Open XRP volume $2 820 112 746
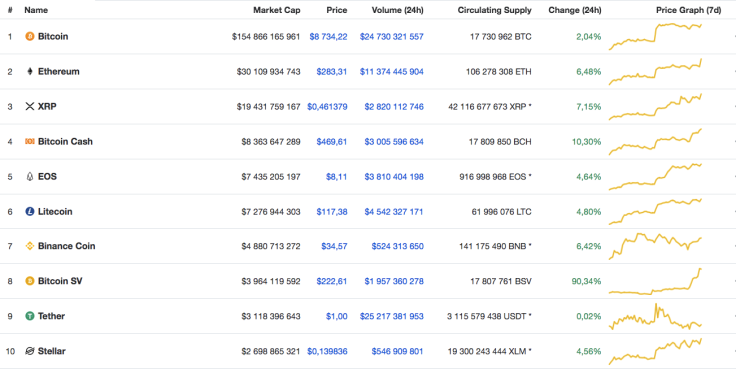 click(x=394, y=107)
